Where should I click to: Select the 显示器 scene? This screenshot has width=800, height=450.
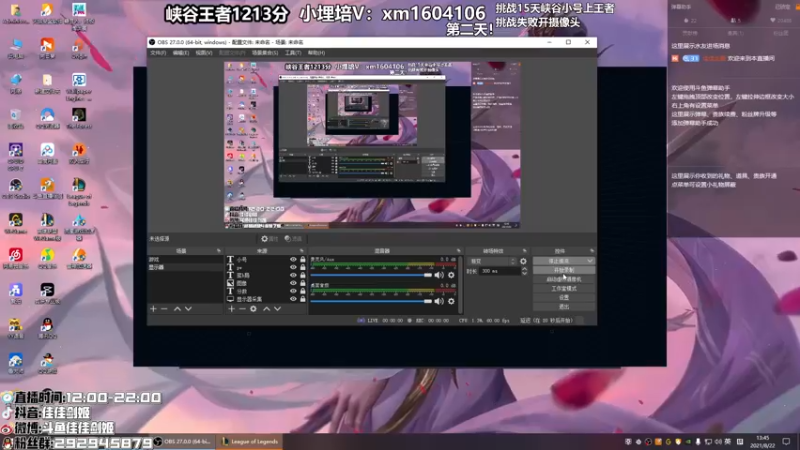coord(185,267)
